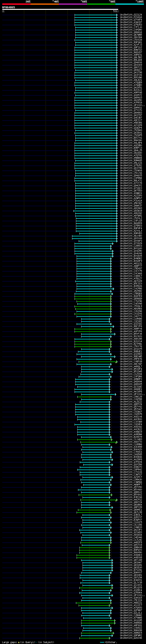Select the UniRef100_A7PRS9 label
This screenshot has width=146, height=644.
click(131, 103)
